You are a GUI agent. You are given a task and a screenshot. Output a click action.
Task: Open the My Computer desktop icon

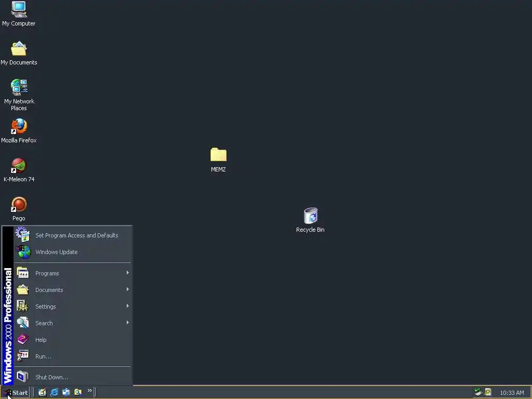pyautogui.click(x=19, y=14)
